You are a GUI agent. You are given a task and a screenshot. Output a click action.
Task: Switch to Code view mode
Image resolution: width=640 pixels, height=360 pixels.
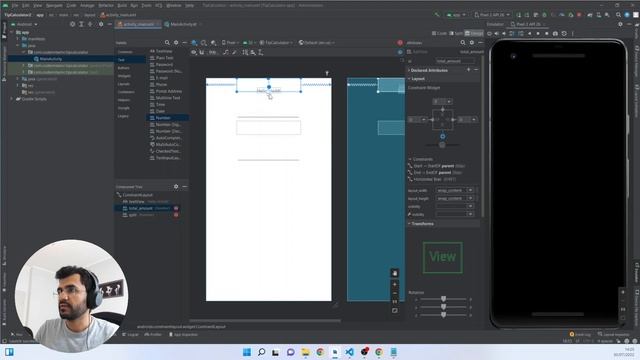(x=440, y=33)
